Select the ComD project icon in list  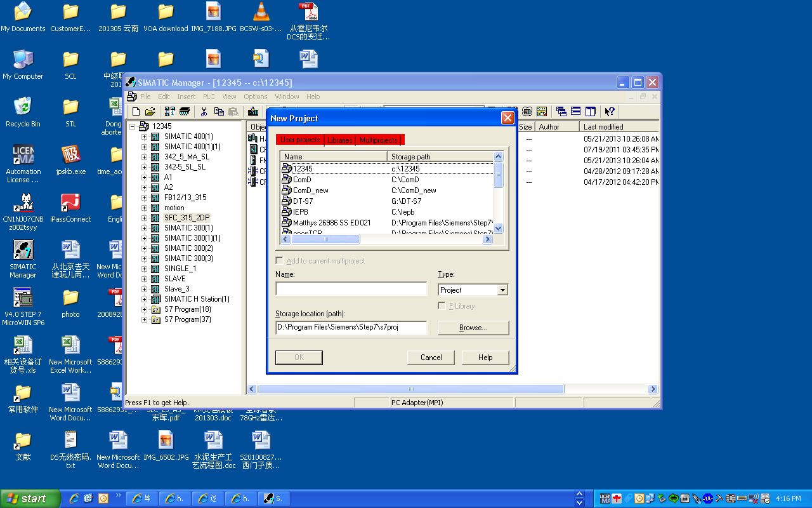pyautogui.click(x=287, y=180)
